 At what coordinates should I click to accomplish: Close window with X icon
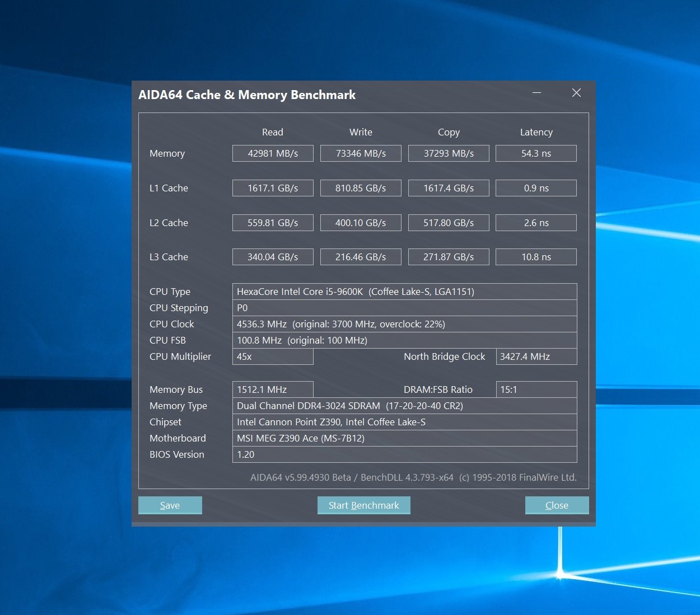(x=576, y=93)
